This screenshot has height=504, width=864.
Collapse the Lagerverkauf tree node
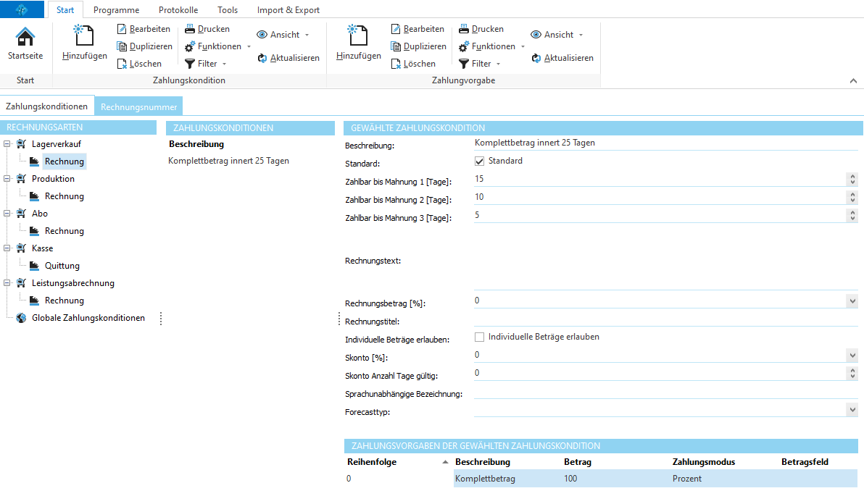pos(7,144)
